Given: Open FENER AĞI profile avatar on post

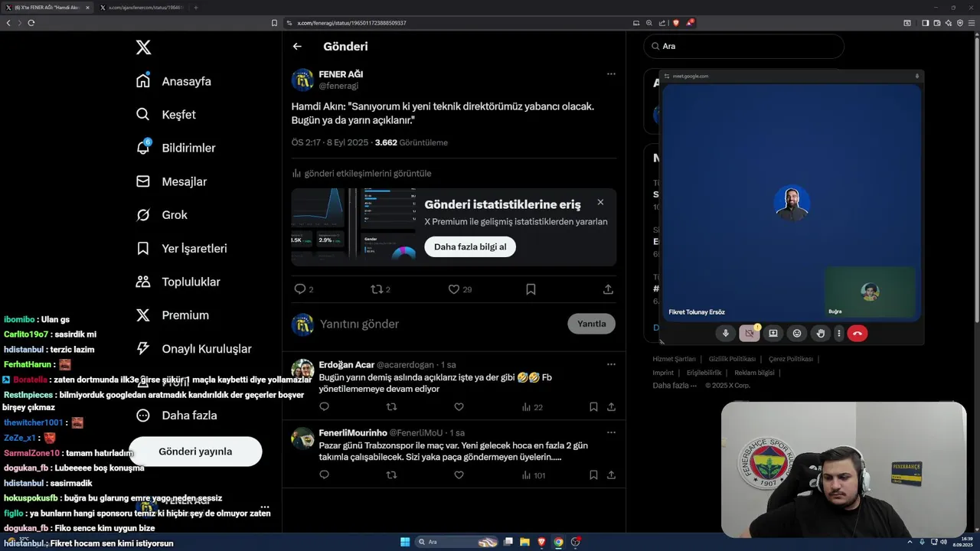Looking at the screenshot, I should 302,80.
